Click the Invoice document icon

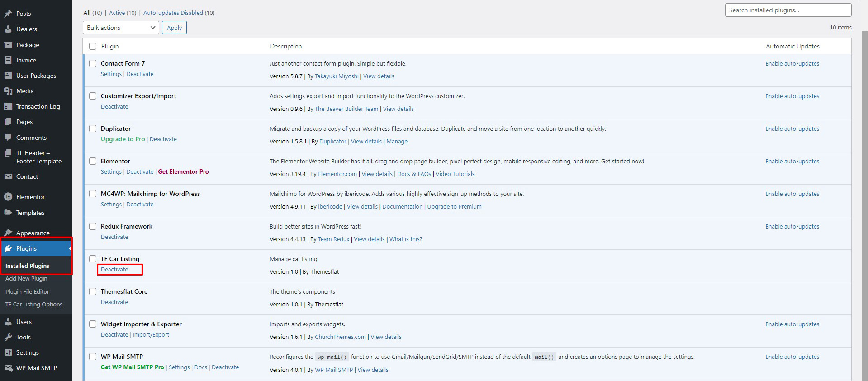click(x=8, y=60)
